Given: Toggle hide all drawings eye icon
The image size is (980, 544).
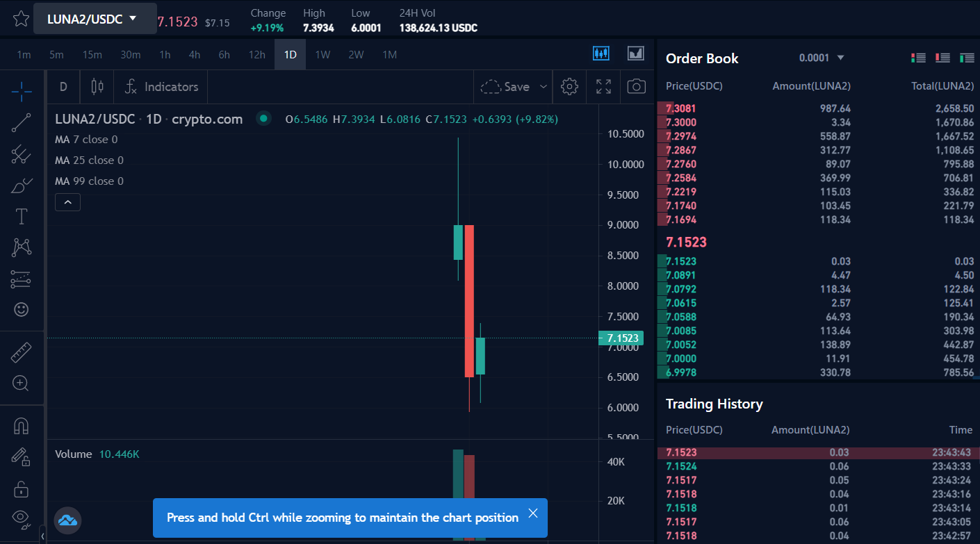Looking at the screenshot, I should tap(22, 517).
